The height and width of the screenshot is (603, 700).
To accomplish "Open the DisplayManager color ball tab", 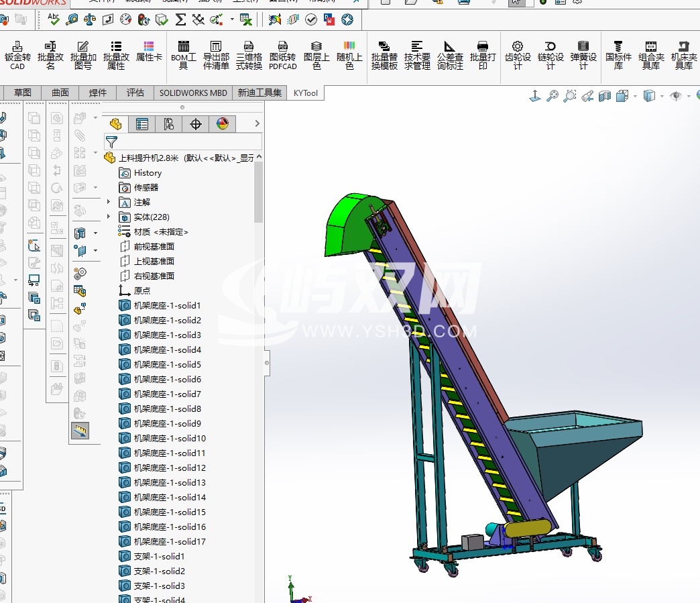I will 223,123.
